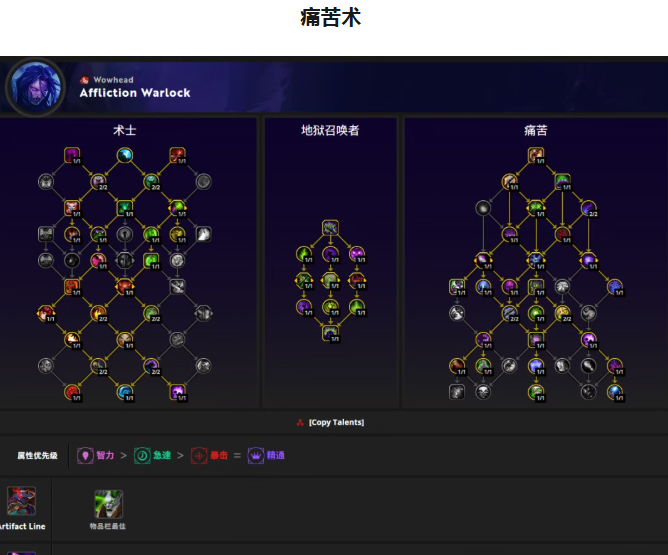The height and width of the screenshot is (555, 668).
Task: Click the 精通 mastery crown icon
Action: click(256, 455)
